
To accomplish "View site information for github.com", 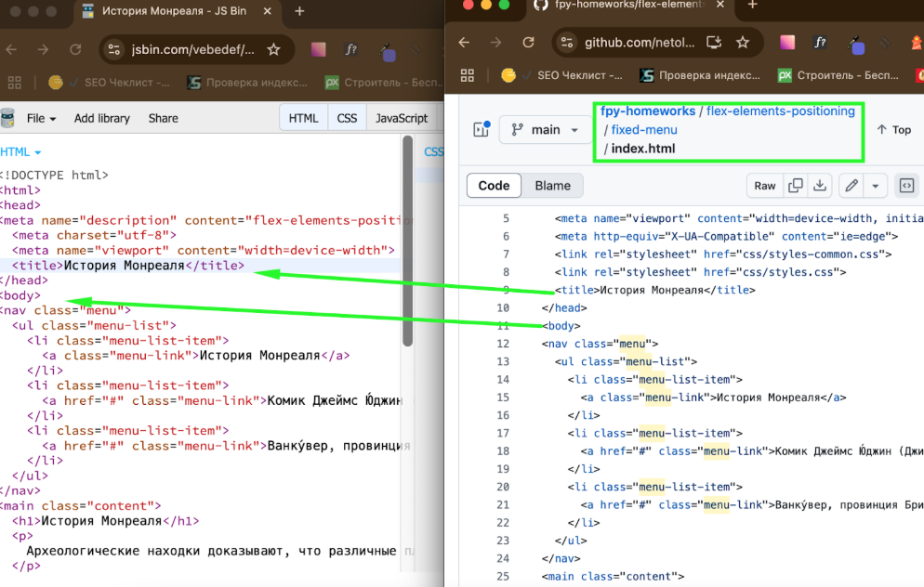I will (x=567, y=43).
